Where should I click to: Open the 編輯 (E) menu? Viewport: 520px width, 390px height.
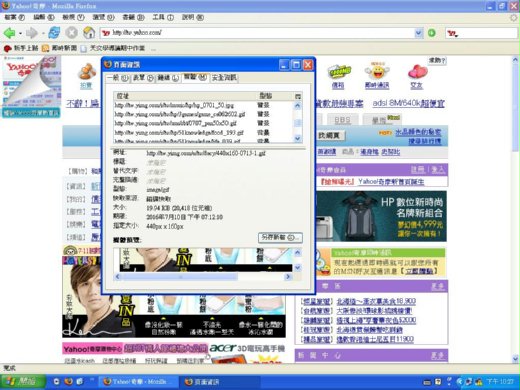click(44, 17)
